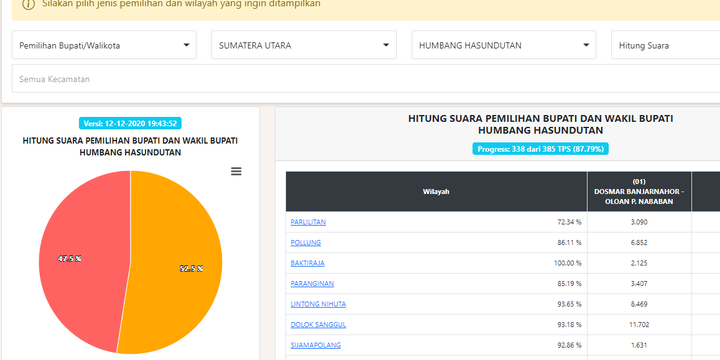Open the Pemilihan Bupati/Walikota dropdown
The image size is (720, 360).
(x=104, y=45)
